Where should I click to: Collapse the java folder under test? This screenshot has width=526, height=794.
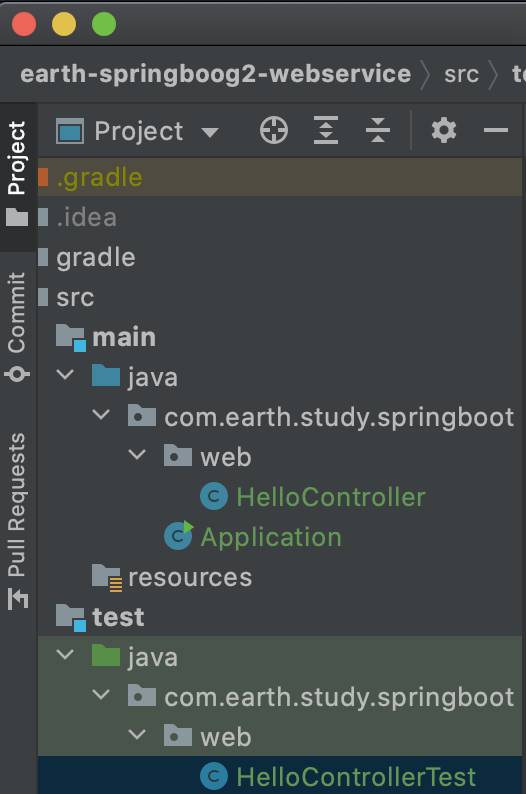(65, 654)
